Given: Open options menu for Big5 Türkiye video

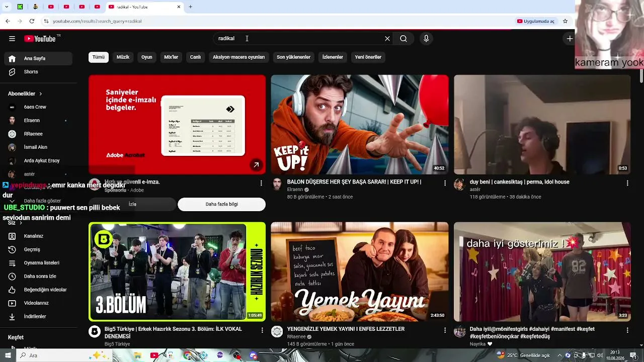Looking at the screenshot, I should (262, 330).
